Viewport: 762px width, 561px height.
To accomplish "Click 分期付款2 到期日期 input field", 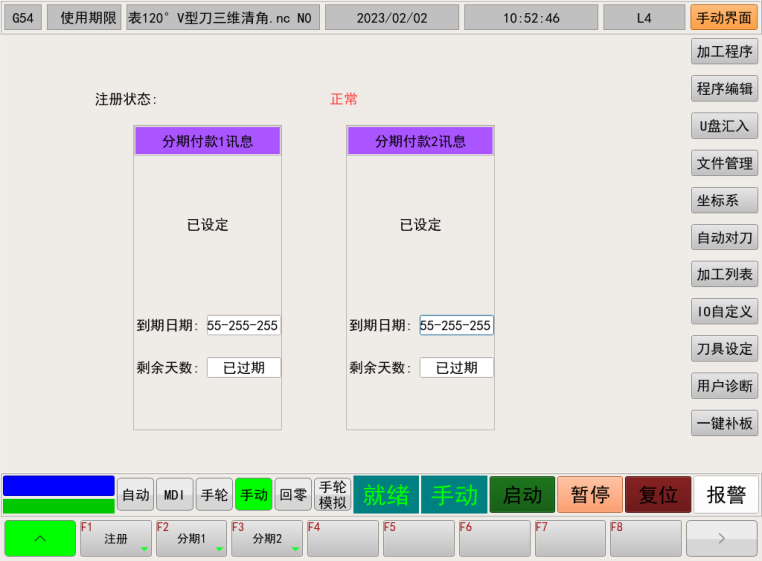I will click(456, 325).
